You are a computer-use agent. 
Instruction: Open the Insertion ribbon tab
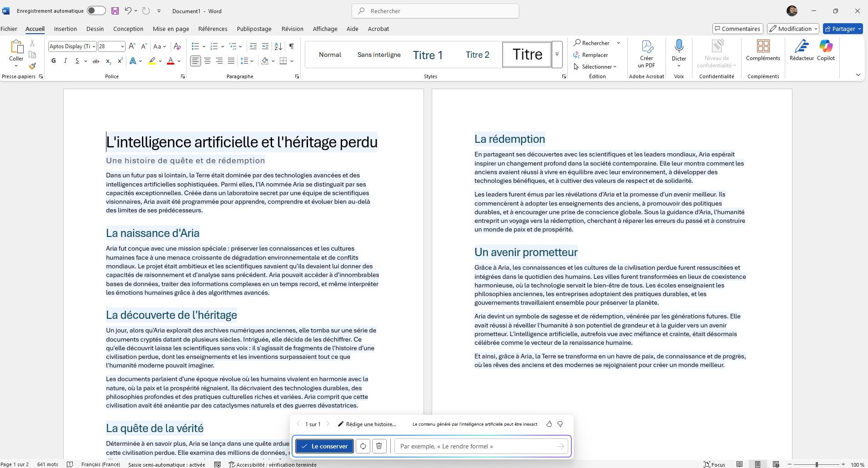click(65, 29)
